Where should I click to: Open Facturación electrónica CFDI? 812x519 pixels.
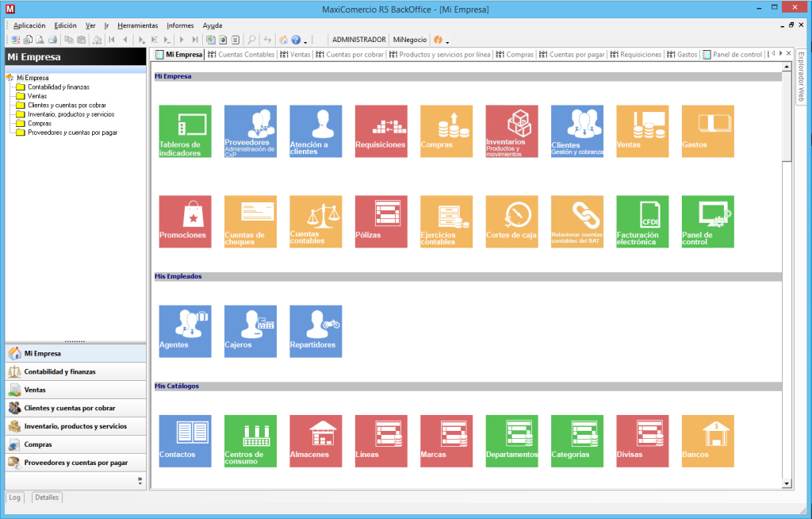pyautogui.click(x=642, y=221)
